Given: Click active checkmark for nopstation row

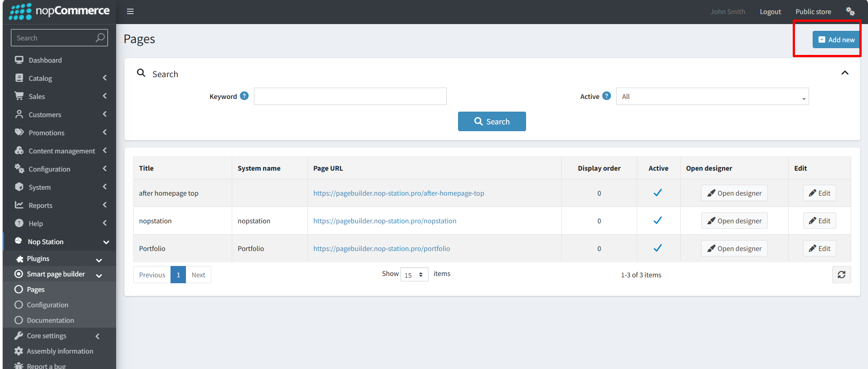Looking at the screenshot, I should tap(658, 220).
